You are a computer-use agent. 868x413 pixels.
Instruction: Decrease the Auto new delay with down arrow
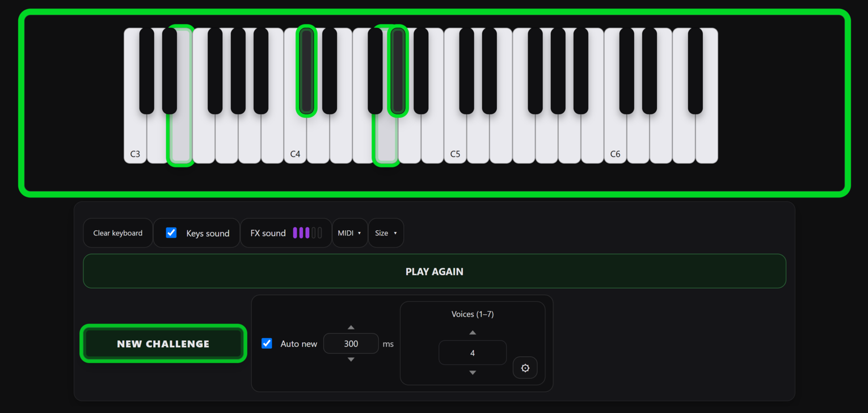click(351, 360)
